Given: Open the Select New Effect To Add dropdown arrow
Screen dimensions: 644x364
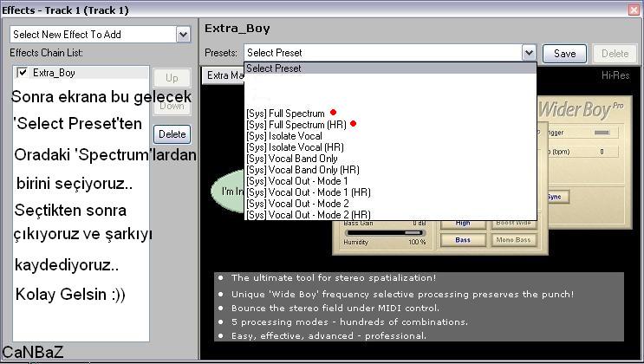Looking at the screenshot, I should tap(183, 35).
